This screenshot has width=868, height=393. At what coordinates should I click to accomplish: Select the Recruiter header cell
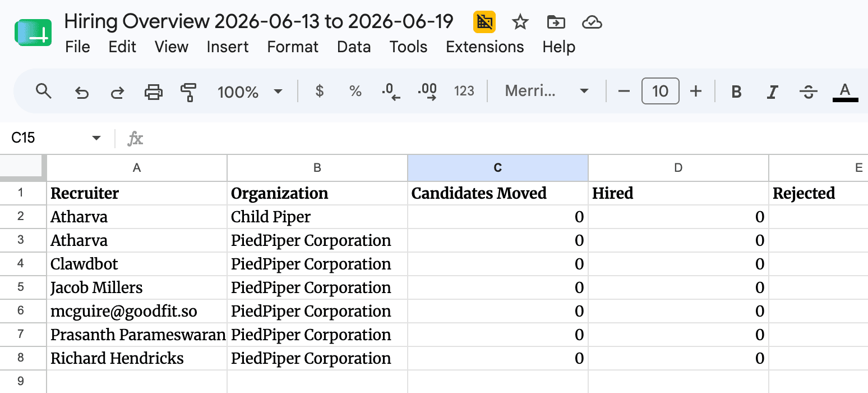click(137, 193)
